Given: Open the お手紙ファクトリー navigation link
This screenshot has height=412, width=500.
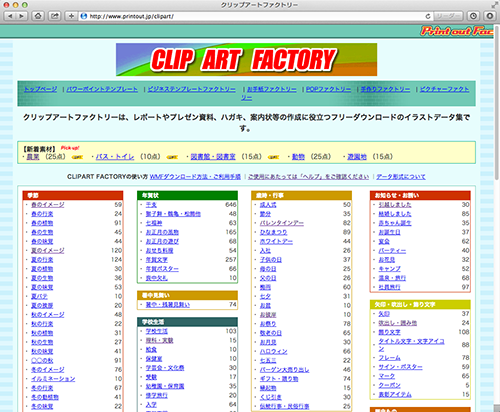Looking at the screenshot, I should [x=272, y=89].
